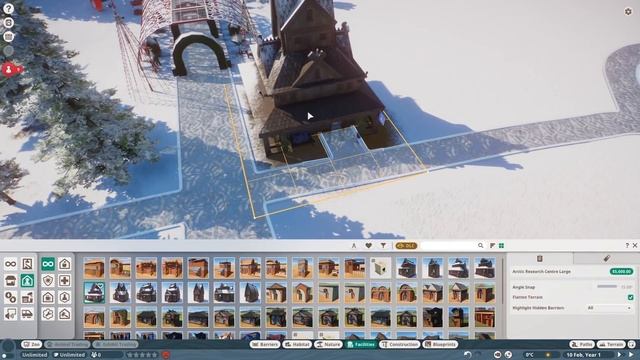Image resolution: width=640 pixels, height=360 pixels.
Task: Select the wrench hexagon subcategory filter icon
Action: point(48,314)
